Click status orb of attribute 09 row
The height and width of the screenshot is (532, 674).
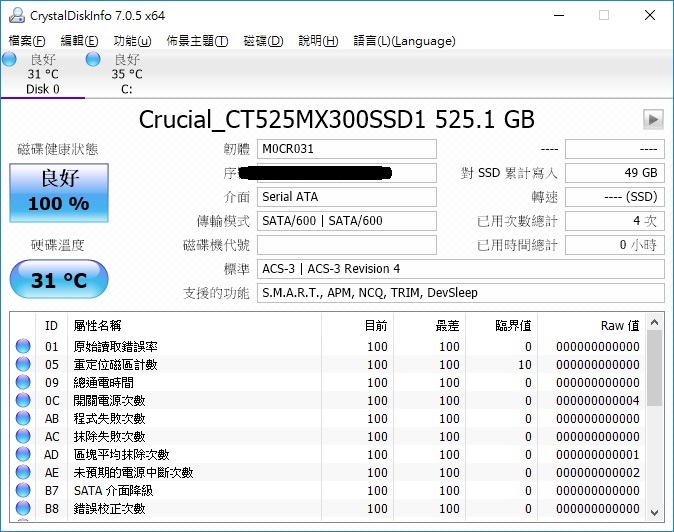tap(23, 382)
